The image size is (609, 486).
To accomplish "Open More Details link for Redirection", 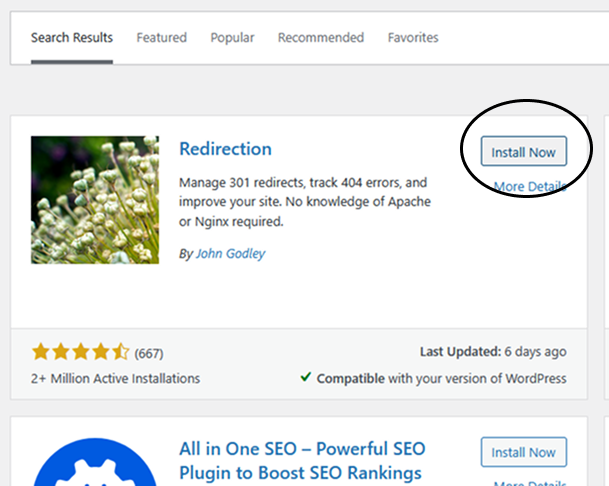I will pos(530,186).
